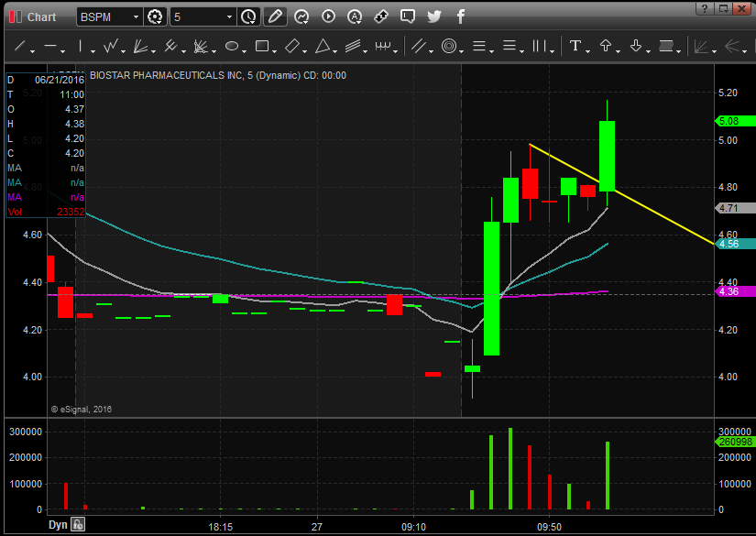Expand the ellipse tool options arrow
Screen dimensions: 756x536
[245, 51]
